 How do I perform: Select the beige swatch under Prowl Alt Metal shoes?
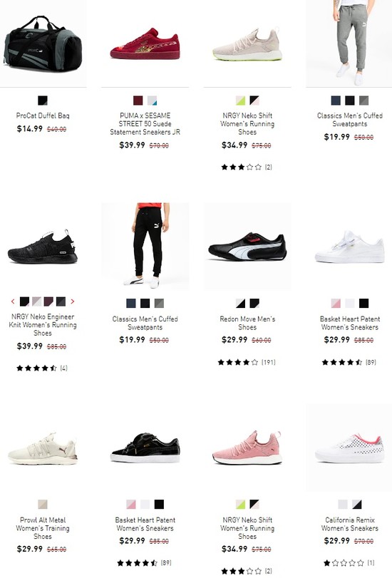click(x=43, y=505)
